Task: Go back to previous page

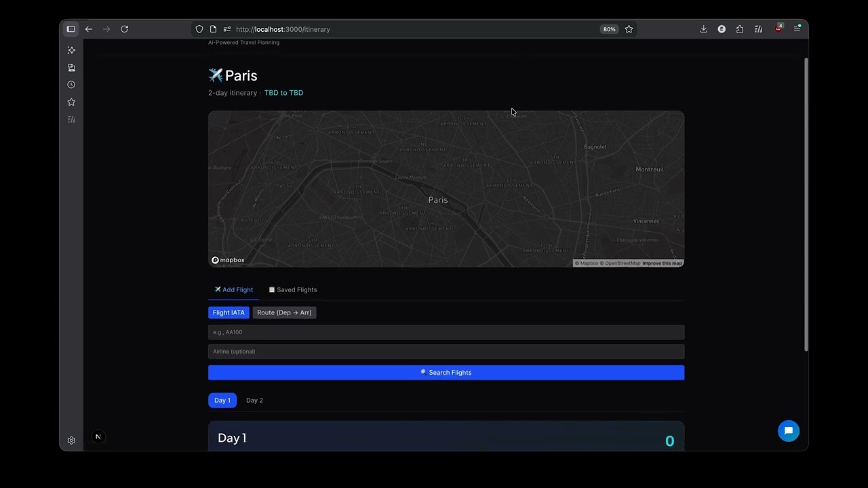Action: [89, 29]
